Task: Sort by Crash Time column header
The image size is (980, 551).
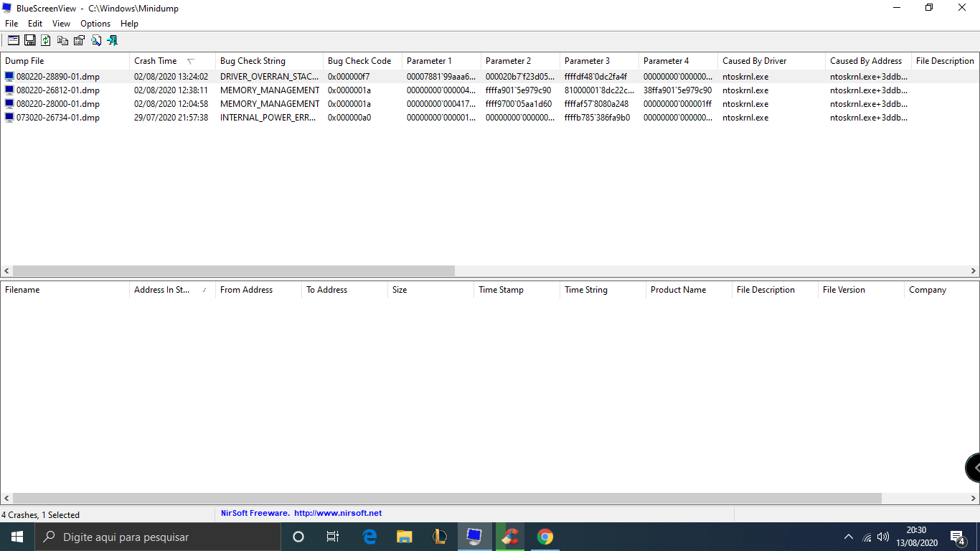Action: pos(172,61)
